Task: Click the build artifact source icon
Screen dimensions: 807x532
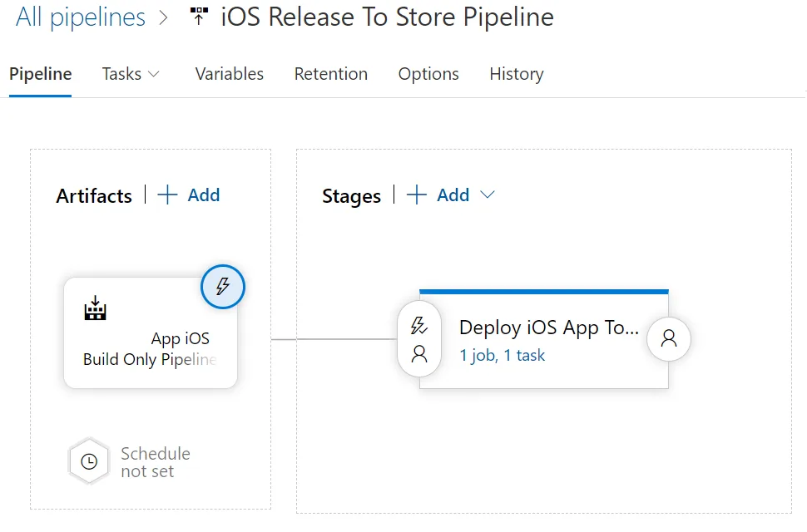Action: [95, 308]
